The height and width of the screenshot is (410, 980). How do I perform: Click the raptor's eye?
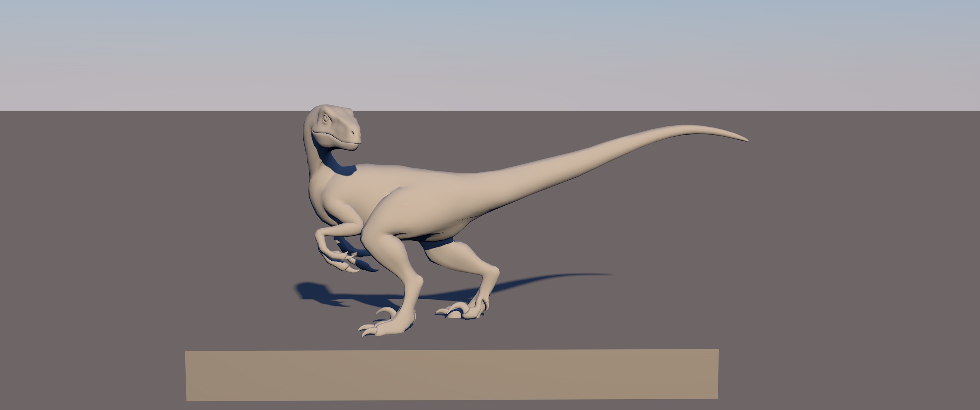[x=325, y=119]
